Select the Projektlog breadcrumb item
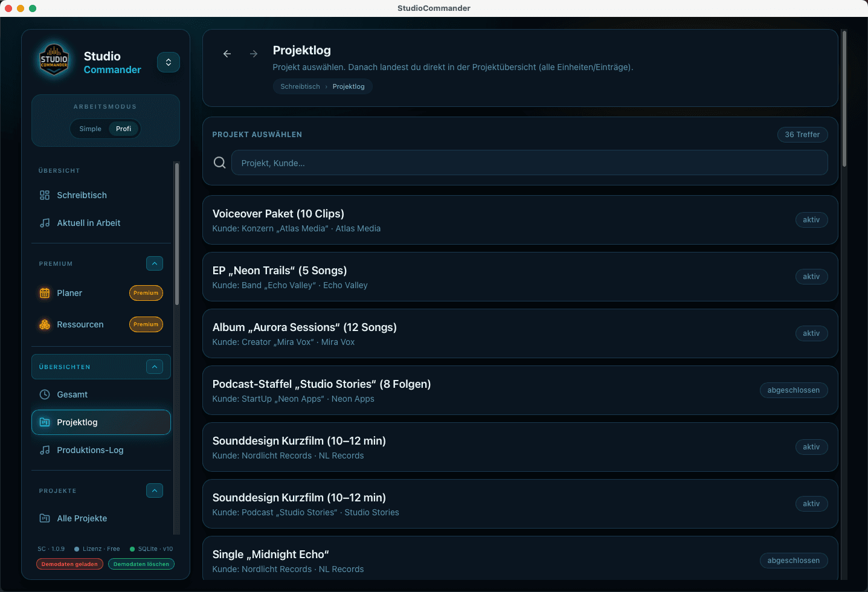Viewport: 868px width, 592px height. pyautogui.click(x=349, y=86)
